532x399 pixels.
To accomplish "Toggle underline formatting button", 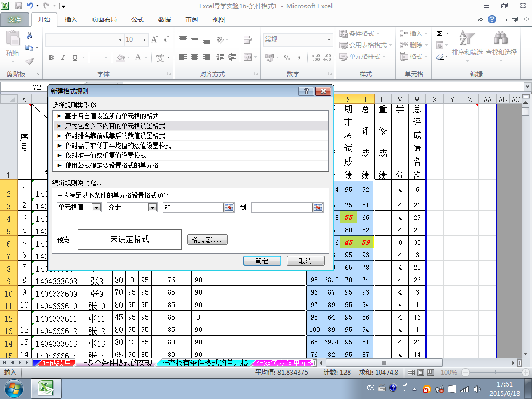I will pos(75,58).
